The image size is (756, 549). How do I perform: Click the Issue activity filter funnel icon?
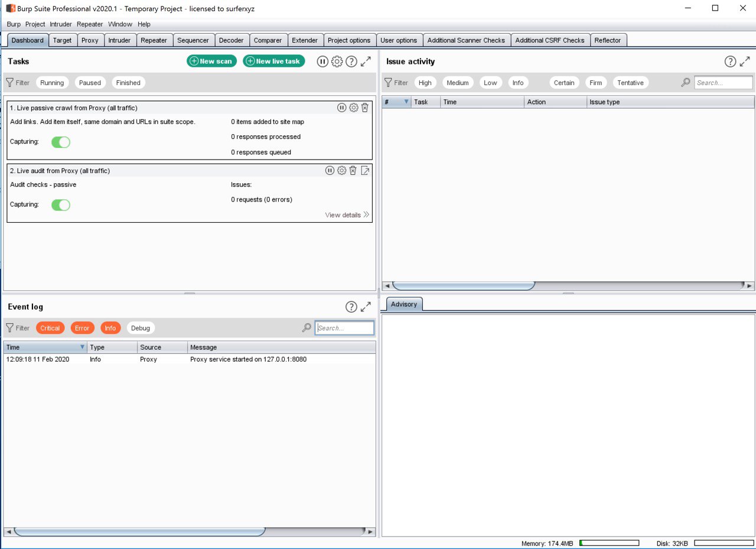click(x=388, y=83)
